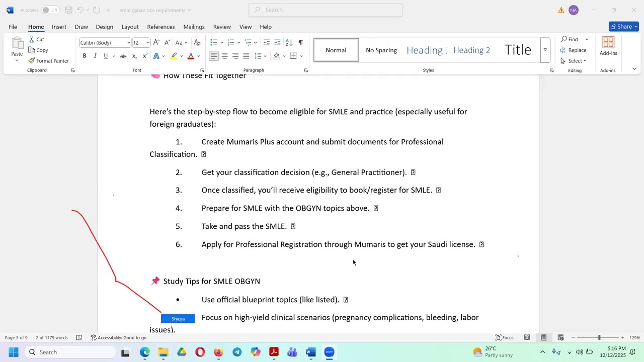Toggle italic formatting
This screenshot has height=362, width=644.
95,56
